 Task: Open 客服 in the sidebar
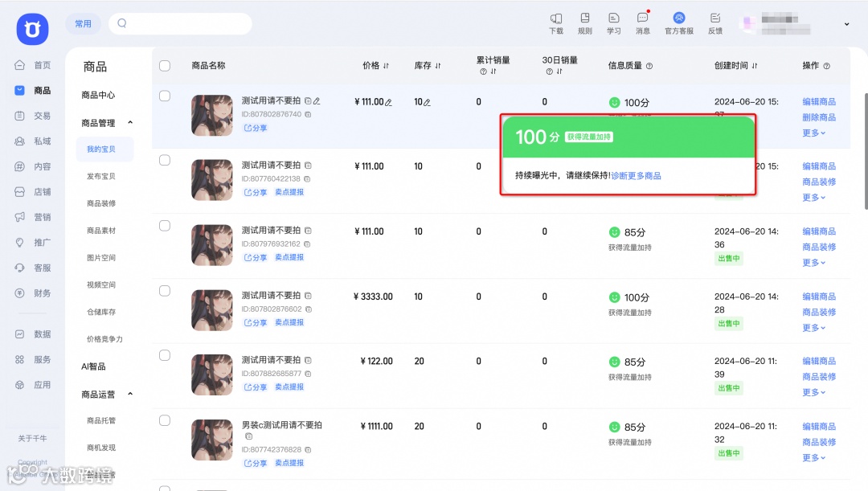coord(33,268)
